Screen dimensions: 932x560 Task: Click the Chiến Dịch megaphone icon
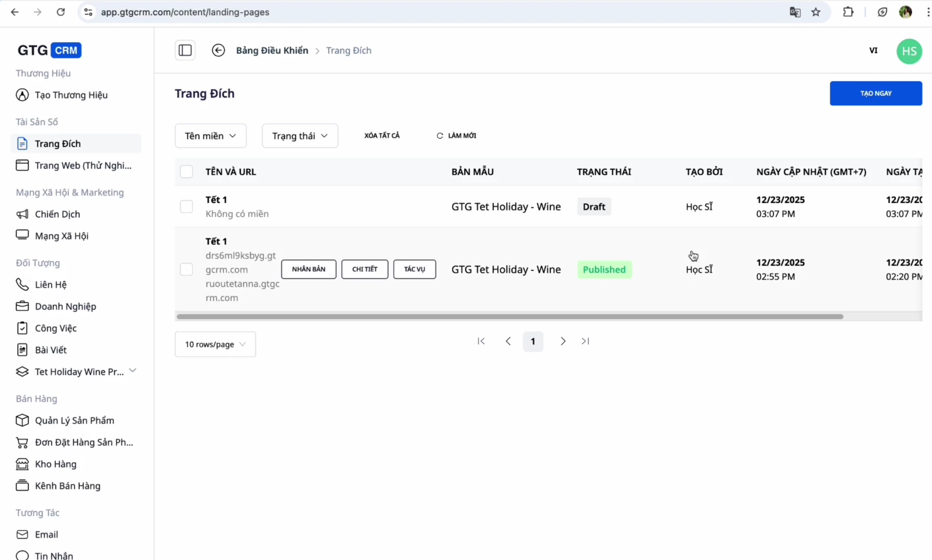[x=22, y=214]
